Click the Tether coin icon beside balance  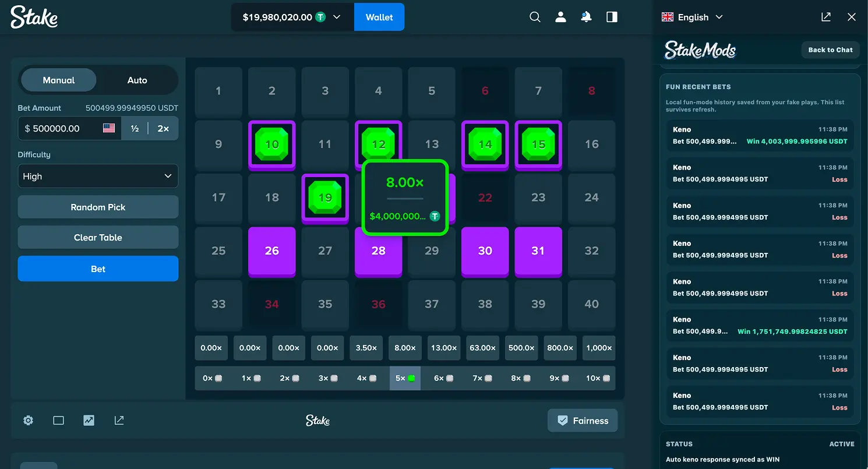coord(320,17)
